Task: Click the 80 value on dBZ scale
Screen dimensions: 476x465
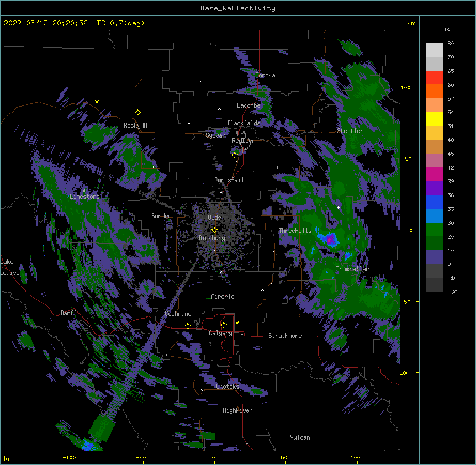Action: tap(451, 44)
